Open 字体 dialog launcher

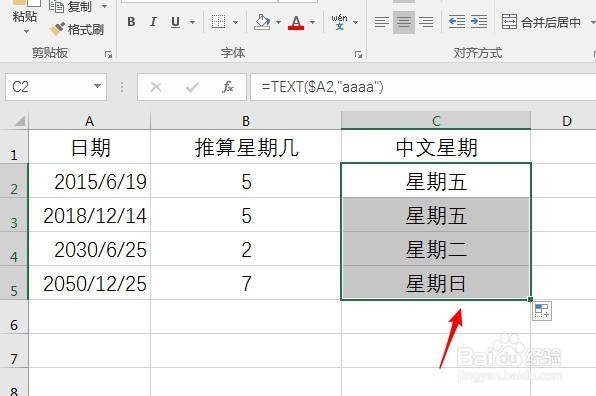point(358,54)
